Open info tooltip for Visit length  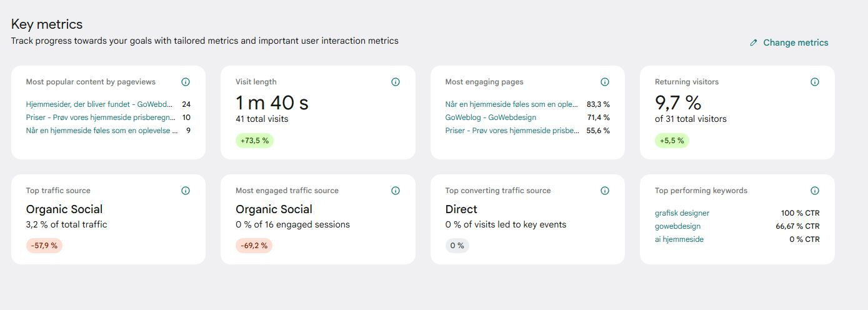coord(396,82)
